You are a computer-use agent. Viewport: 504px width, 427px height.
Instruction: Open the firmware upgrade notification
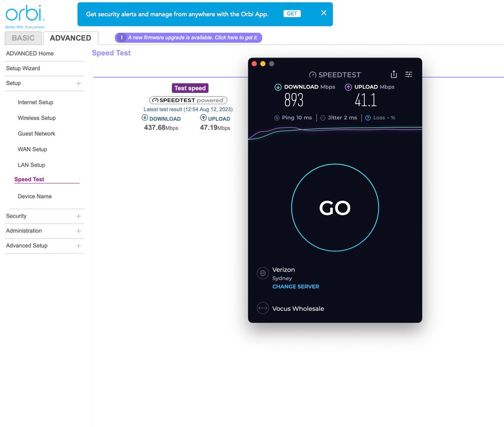click(188, 37)
